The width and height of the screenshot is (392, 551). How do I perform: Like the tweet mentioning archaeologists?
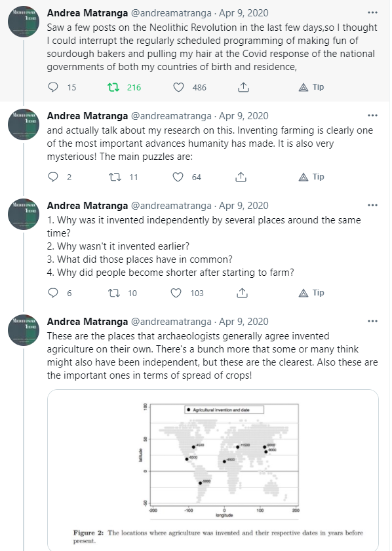pyautogui.click(x=177, y=292)
